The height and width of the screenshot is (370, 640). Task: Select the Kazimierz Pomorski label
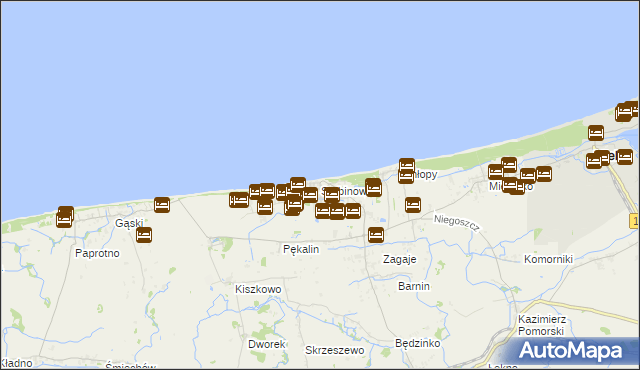click(542, 325)
